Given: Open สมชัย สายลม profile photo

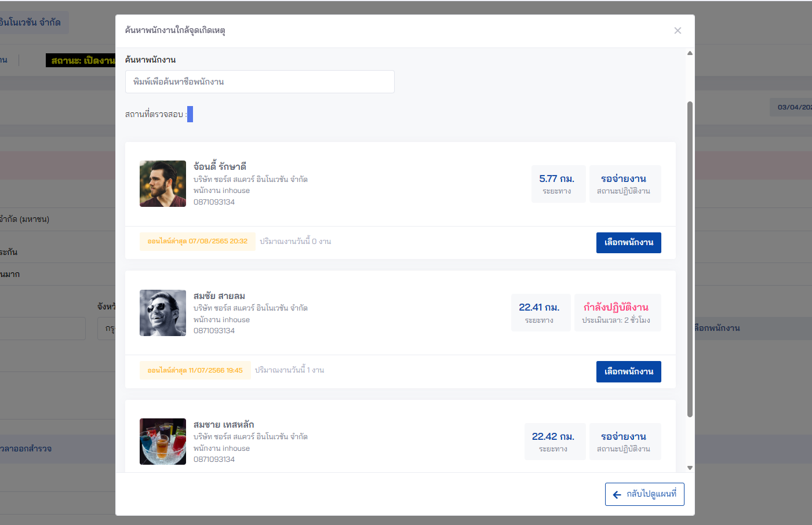Looking at the screenshot, I should click(x=163, y=313).
